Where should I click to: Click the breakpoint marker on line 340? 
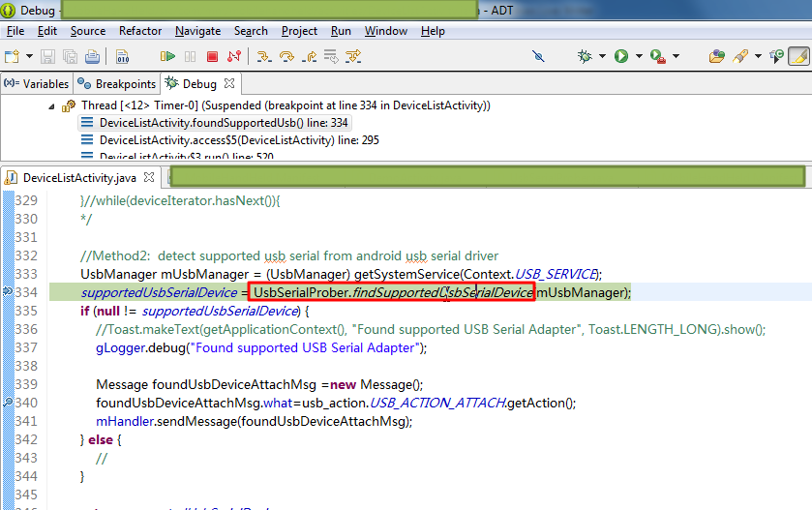8,402
